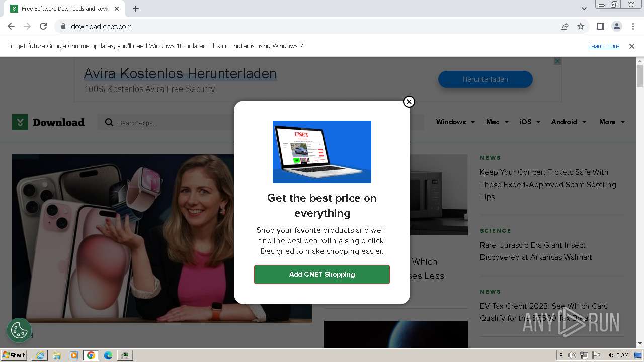Screen dimensions: 644x362
Task: Open Chrome three-dot menu
Action: [x=633, y=26]
